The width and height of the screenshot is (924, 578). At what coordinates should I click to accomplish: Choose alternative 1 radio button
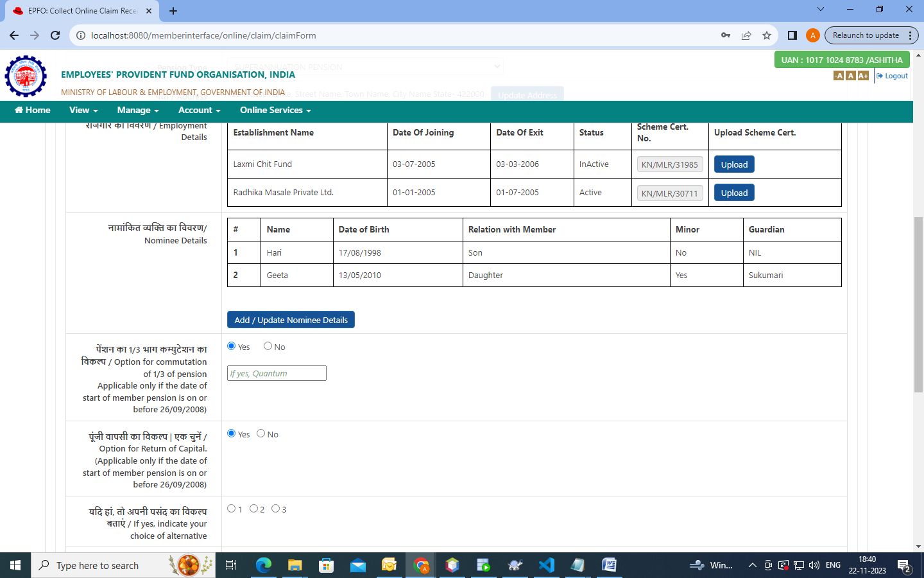(x=232, y=509)
